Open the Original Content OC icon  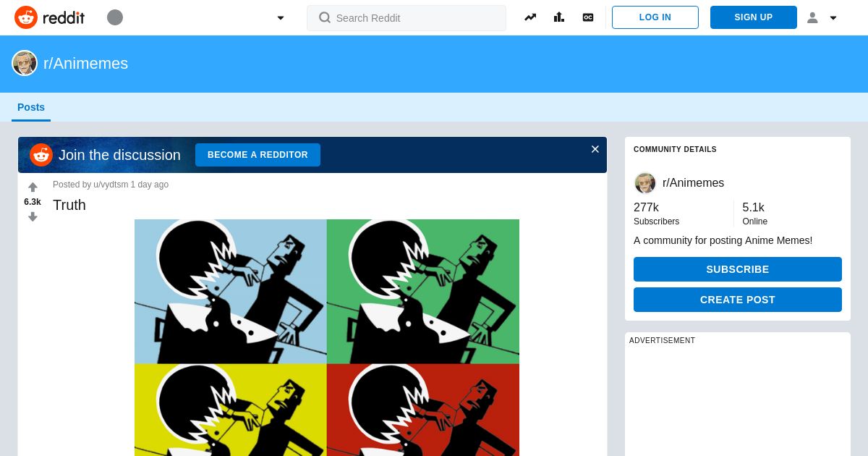pos(588,17)
